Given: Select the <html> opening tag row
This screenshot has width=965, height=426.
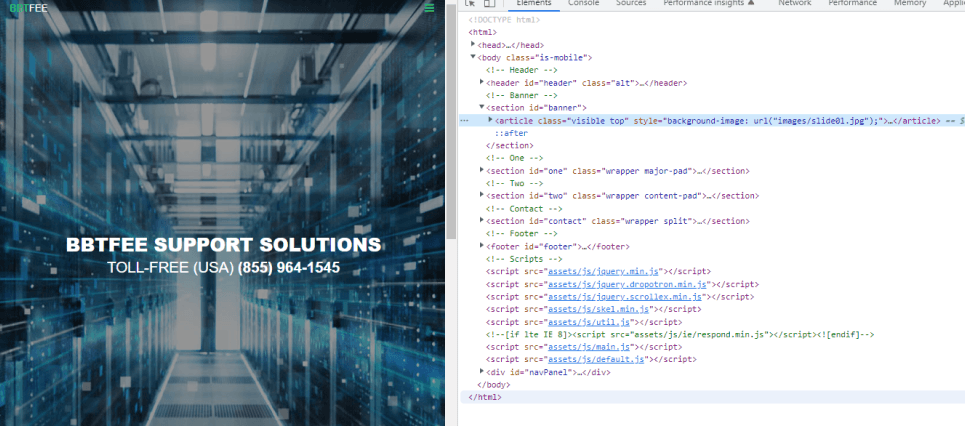Looking at the screenshot, I should click(482, 32).
